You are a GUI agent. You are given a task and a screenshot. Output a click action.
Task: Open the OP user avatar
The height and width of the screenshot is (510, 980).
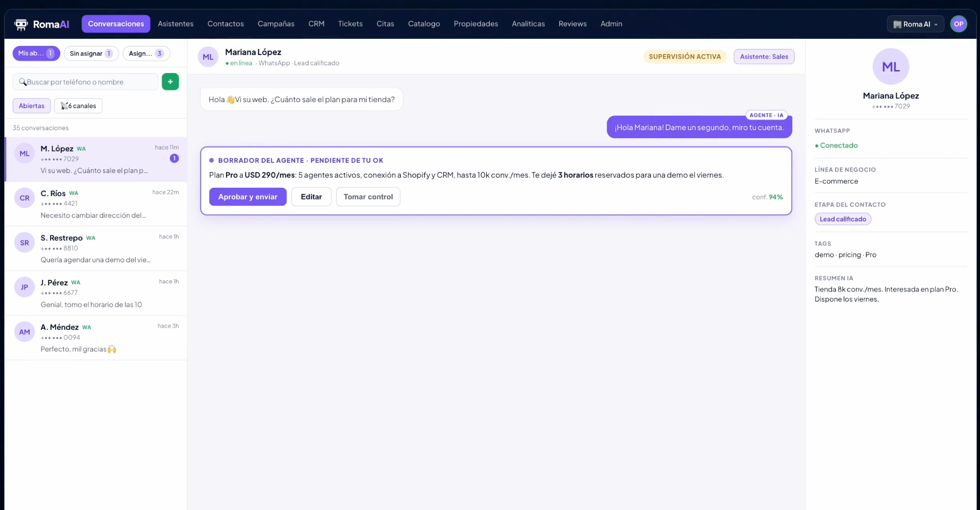[x=959, y=24]
